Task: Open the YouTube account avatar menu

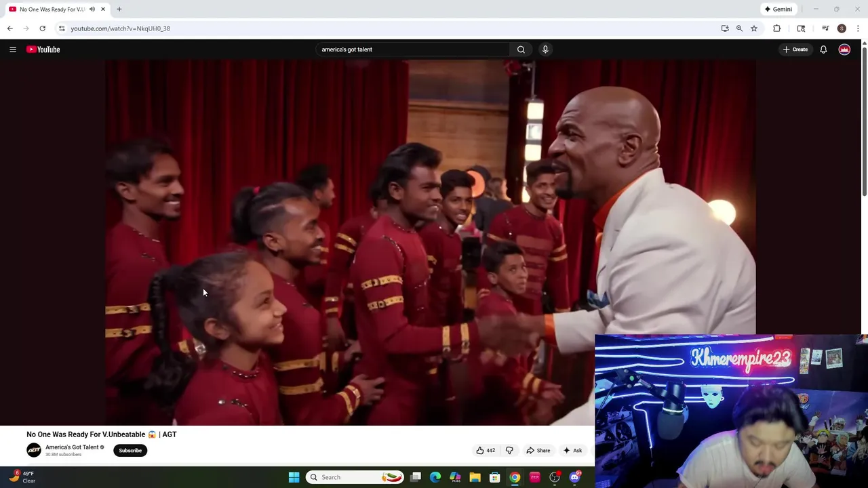Action: (x=844, y=49)
